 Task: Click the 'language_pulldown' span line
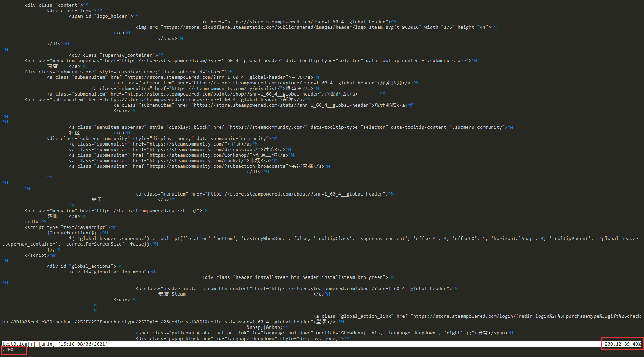pyautogui.click(x=324, y=333)
